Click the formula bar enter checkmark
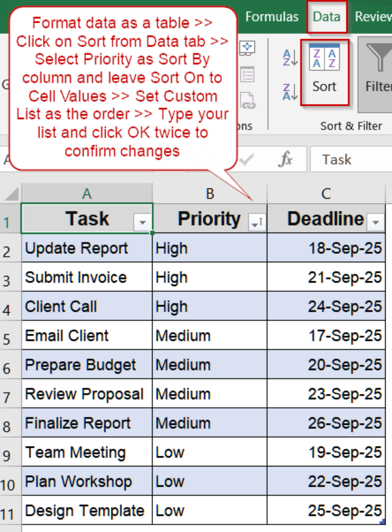 [247, 159]
